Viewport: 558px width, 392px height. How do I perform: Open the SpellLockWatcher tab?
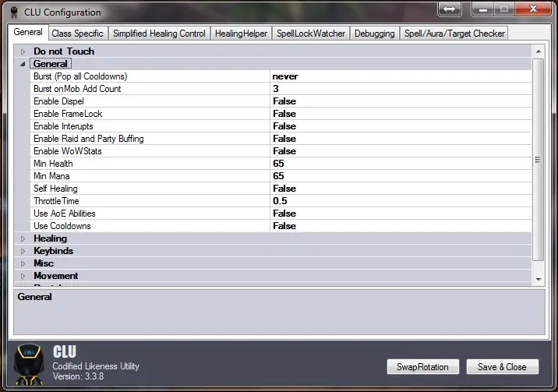point(311,34)
